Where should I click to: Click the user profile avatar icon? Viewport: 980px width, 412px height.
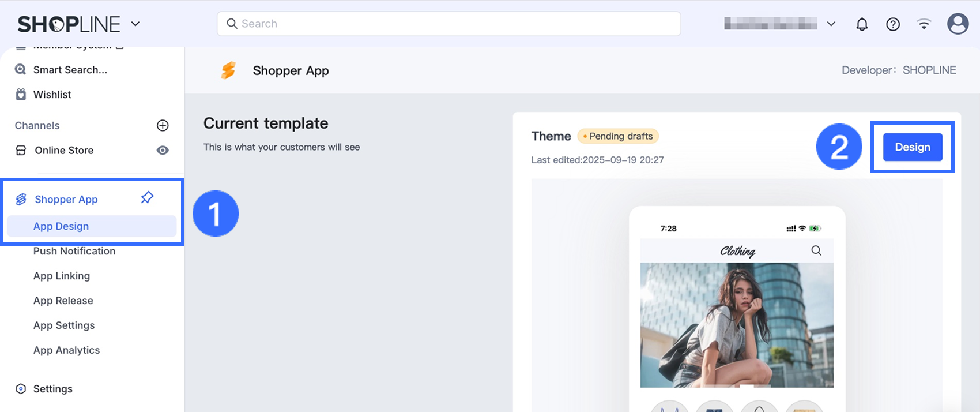pos(958,24)
